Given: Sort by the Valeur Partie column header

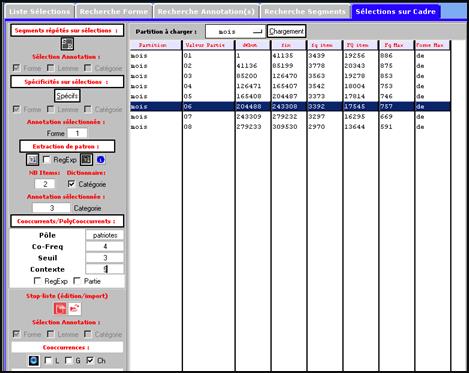Looking at the screenshot, I should coord(208,45).
